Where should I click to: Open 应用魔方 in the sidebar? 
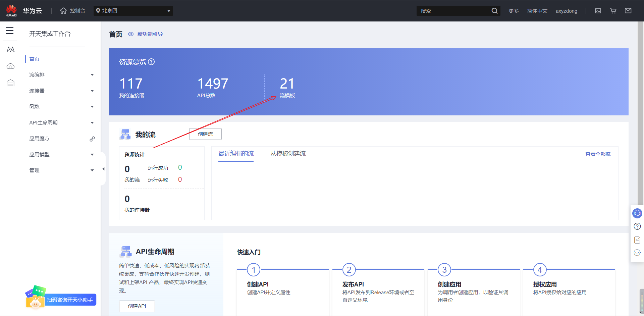39,139
